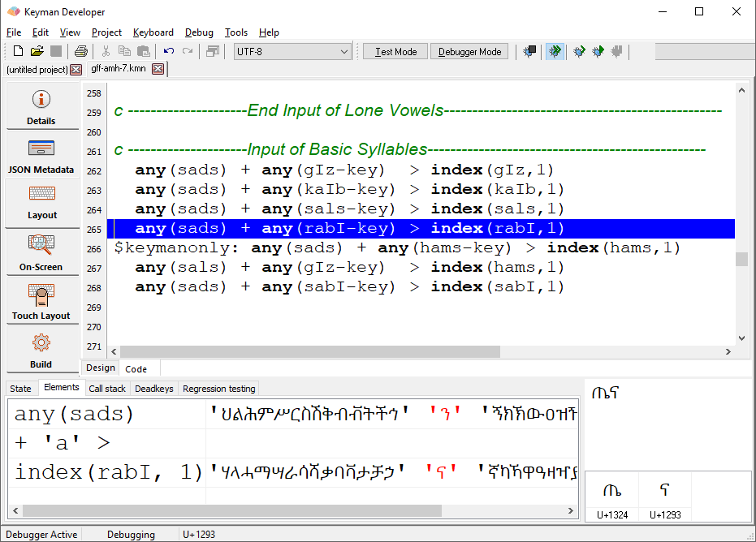Viewport: 756px width, 542px height.
Task: Open the View menu
Action: point(70,32)
